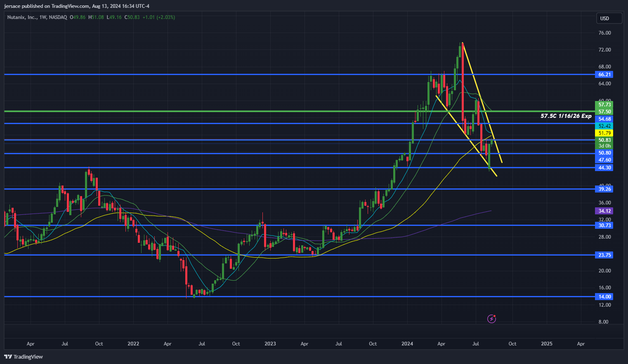628x364 pixels.
Task: Click the 36.00 price axis tick
Action: [604, 203]
